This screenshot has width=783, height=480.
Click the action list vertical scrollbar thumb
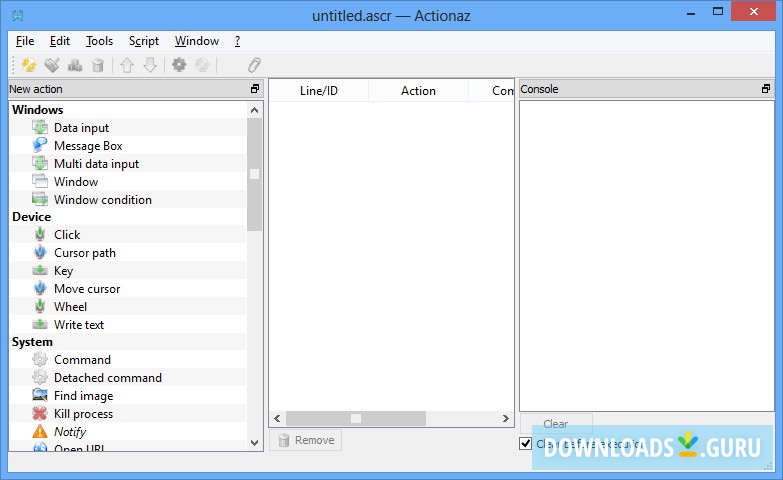tap(254, 174)
